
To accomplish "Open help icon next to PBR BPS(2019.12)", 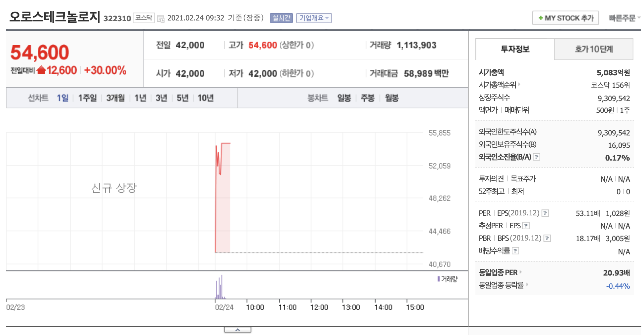I will tap(547, 238).
